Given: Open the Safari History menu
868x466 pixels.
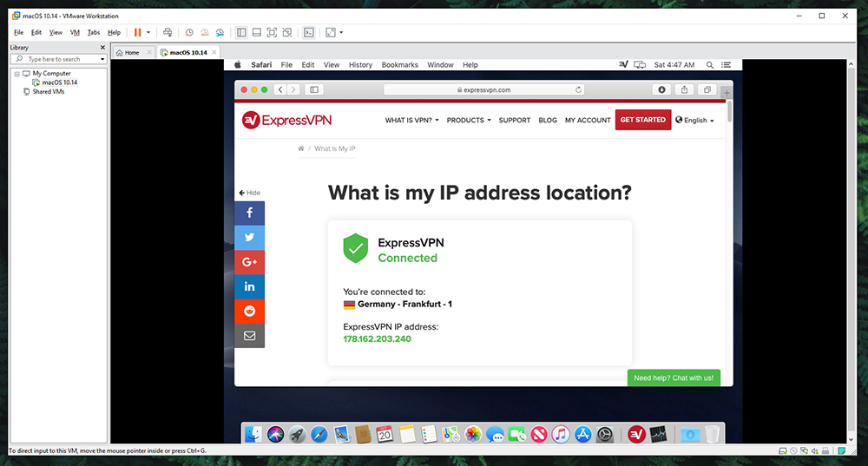Looking at the screenshot, I should pyautogui.click(x=360, y=65).
